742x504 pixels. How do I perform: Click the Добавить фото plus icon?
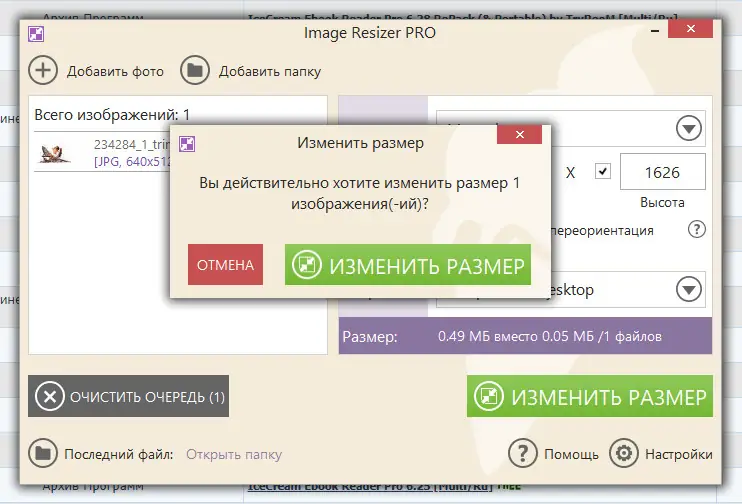[x=43, y=71]
